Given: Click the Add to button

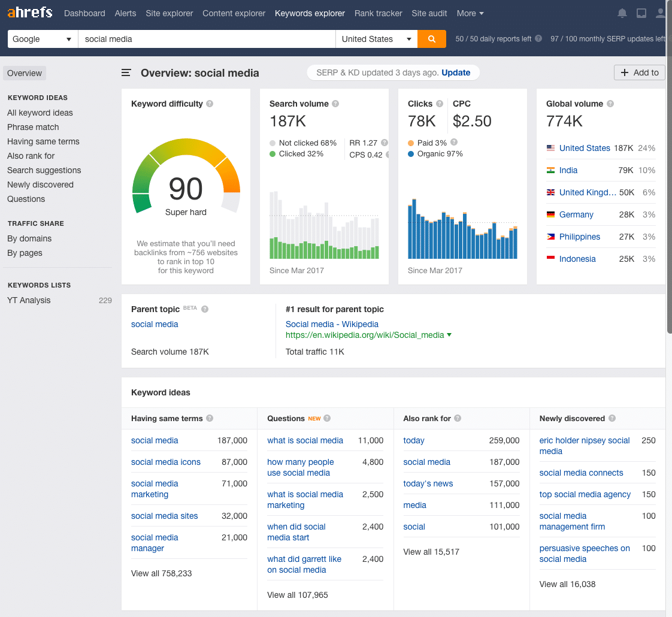Looking at the screenshot, I should pyautogui.click(x=639, y=73).
